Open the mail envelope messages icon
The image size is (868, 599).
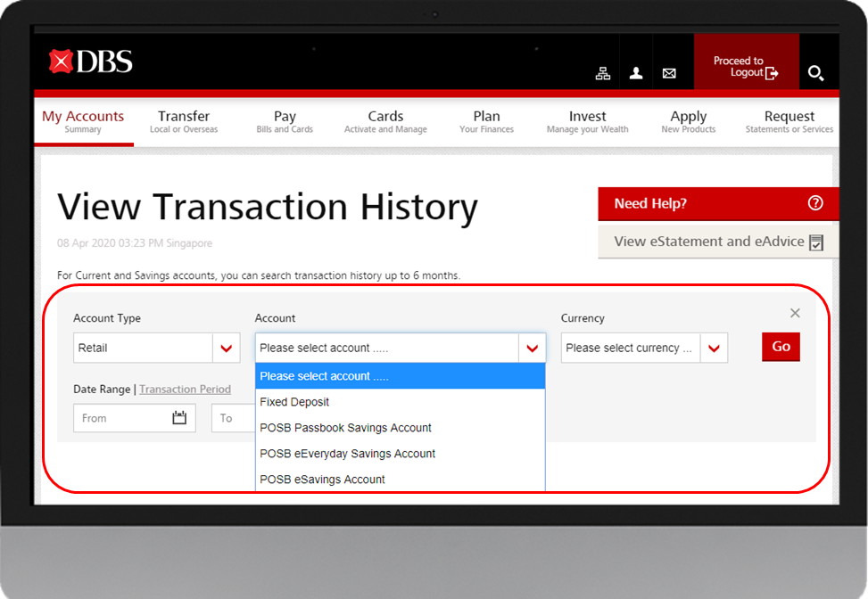coord(669,74)
